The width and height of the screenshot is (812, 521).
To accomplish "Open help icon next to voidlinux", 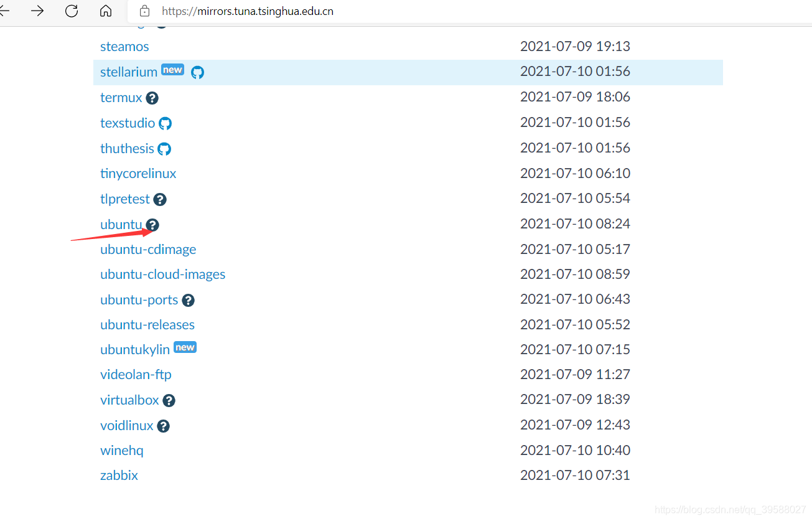I will [x=163, y=426].
